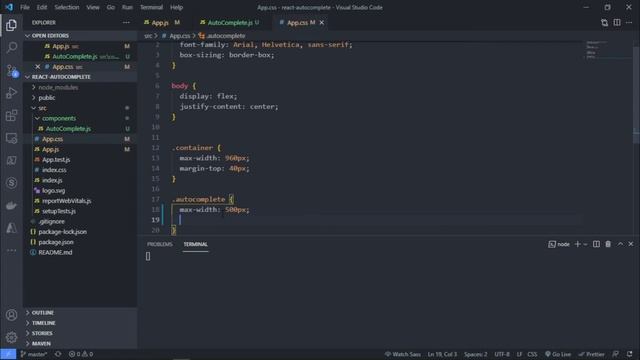
Task: Synchronize changes icon in status bar
Action: point(58,354)
